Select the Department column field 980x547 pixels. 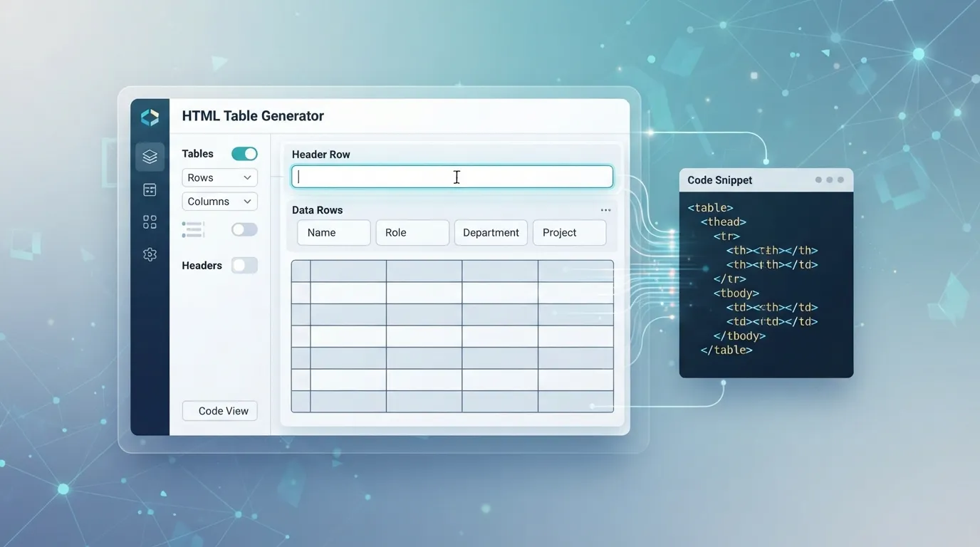491,233
